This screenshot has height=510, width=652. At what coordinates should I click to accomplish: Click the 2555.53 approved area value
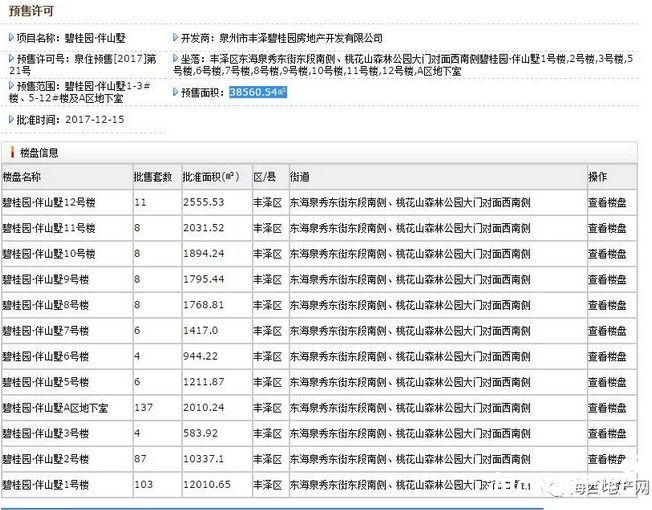(204, 202)
